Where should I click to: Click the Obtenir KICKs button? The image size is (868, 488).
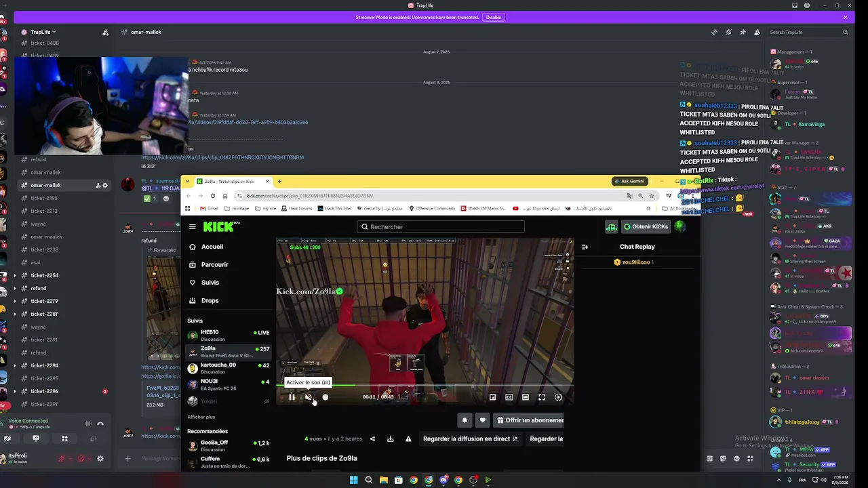coord(645,227)
